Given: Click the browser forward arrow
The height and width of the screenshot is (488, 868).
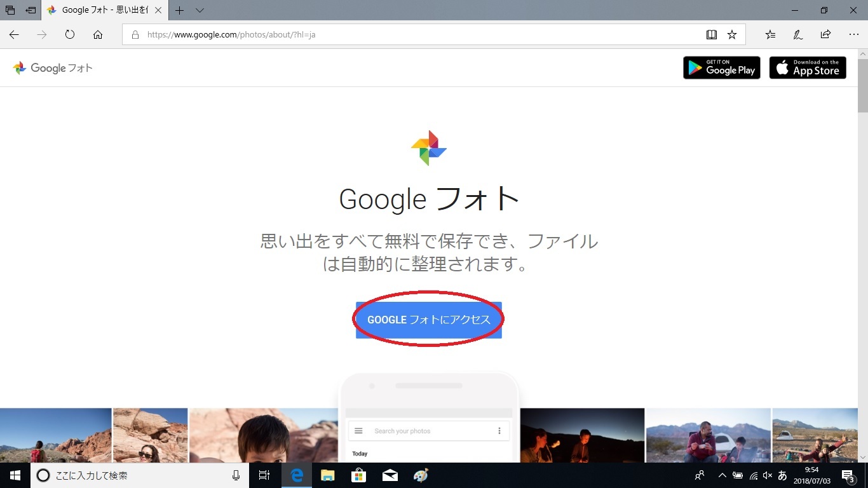Looking at the screenshot, I should point(42,35).
